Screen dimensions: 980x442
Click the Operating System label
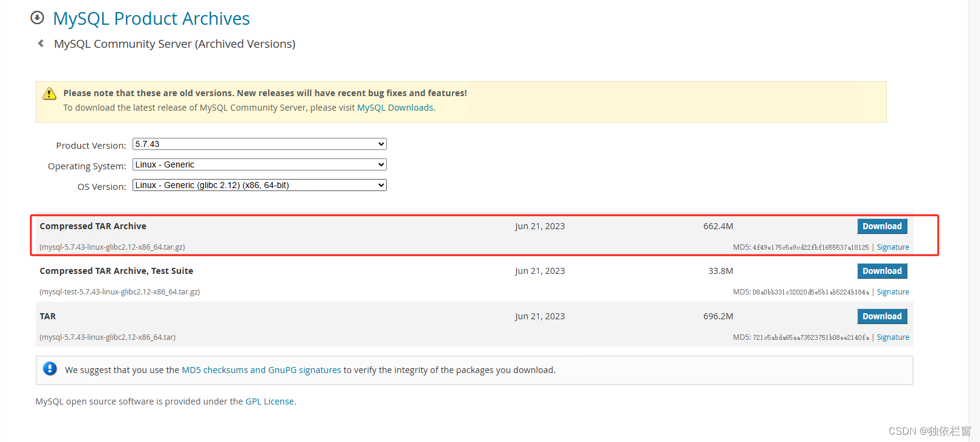point(87,166)
